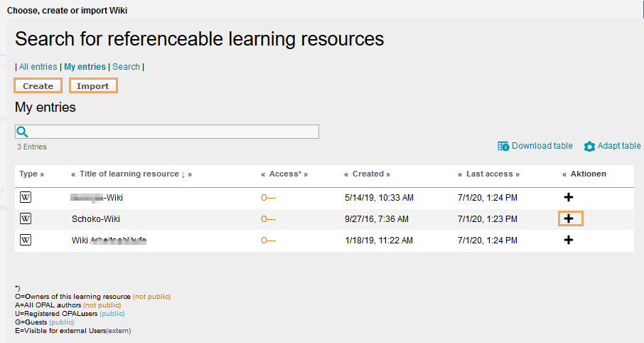The image size is (644, 343).
Task: Click the plus icon for Wiki Arbeitsabläufe
Action: (x=569, y=240)
